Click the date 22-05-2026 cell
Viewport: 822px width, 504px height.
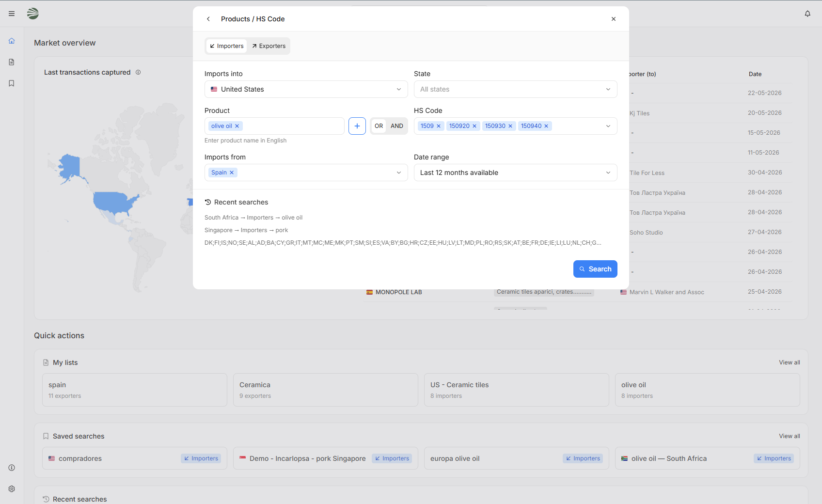tap(765, 93)
